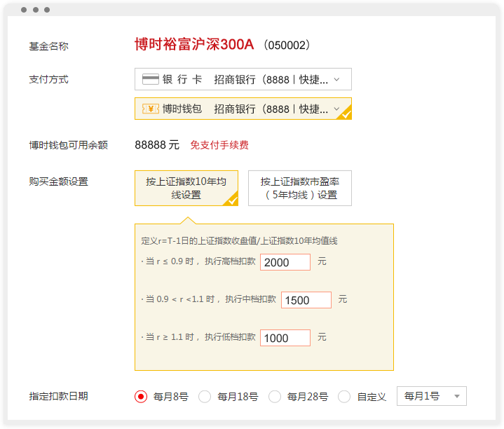This screenshot has width=504, height=429.
Task: Click the high-tier deduction field showing 2000
Action: [285, 262]
